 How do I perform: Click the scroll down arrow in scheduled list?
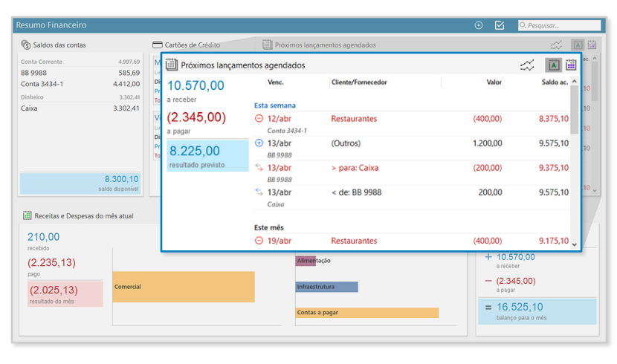click(x=574, y=244)
